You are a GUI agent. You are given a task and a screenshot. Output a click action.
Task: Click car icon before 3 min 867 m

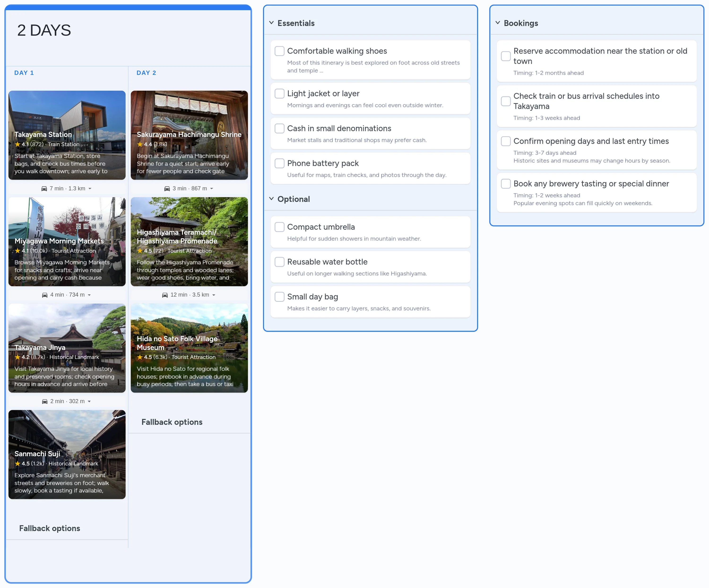(x=167, y=189)
